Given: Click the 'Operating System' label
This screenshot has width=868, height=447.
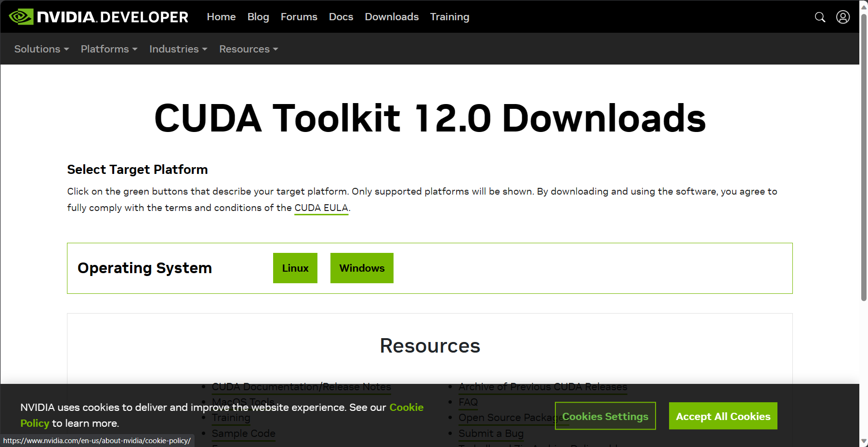Looking at the screenshot, I should point(145,268).
